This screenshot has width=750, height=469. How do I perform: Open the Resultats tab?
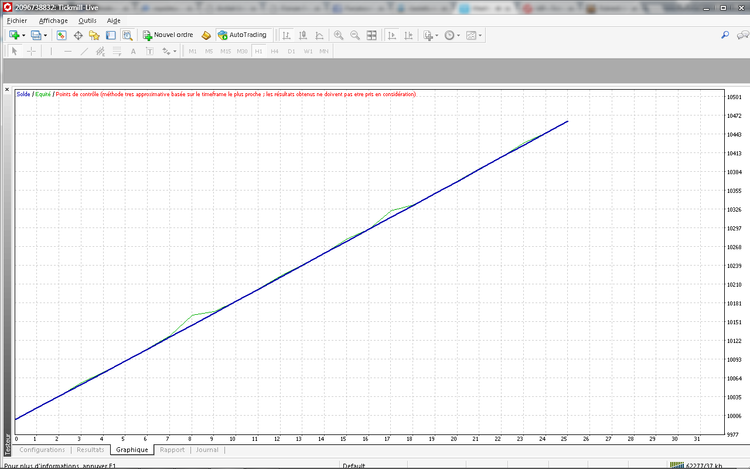(x=90, y=450)
